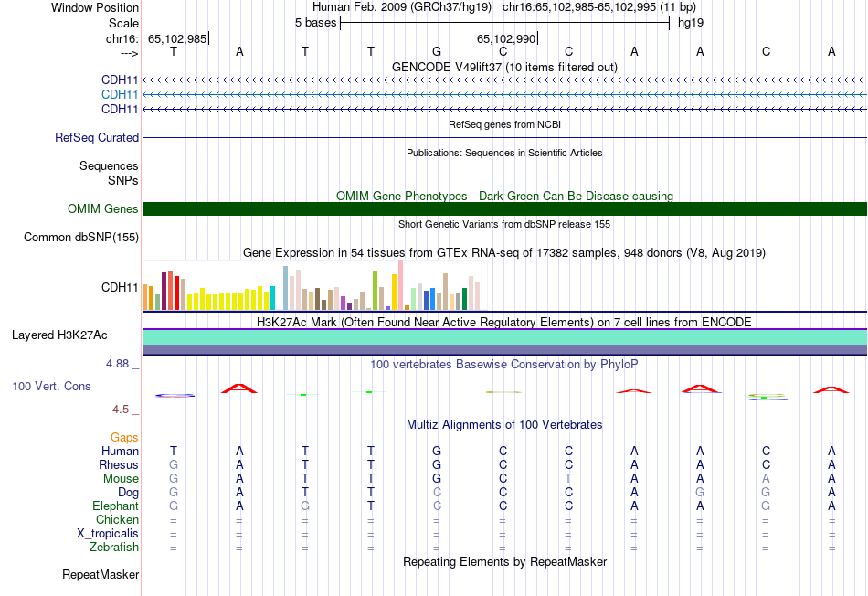Click the 5 bases scale bar label
Image resolution: width=868 pixels, height=596 pixels.
[x=315, y=23]
